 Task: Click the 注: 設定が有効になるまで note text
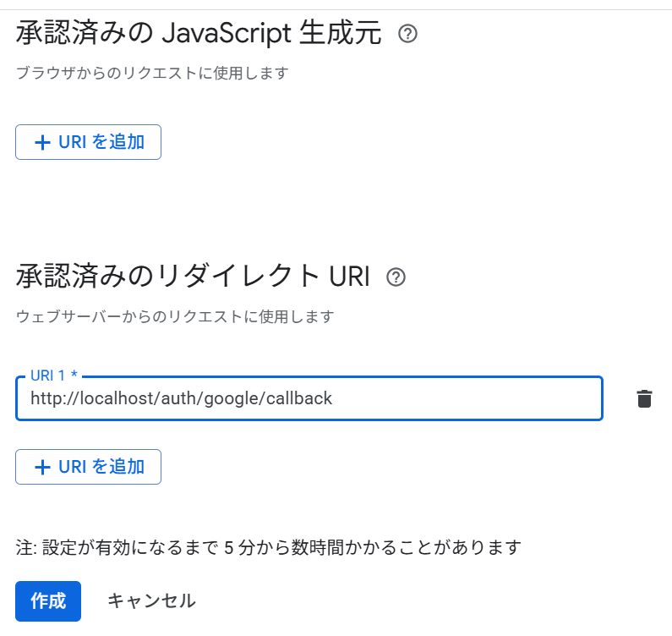point(268,548)
